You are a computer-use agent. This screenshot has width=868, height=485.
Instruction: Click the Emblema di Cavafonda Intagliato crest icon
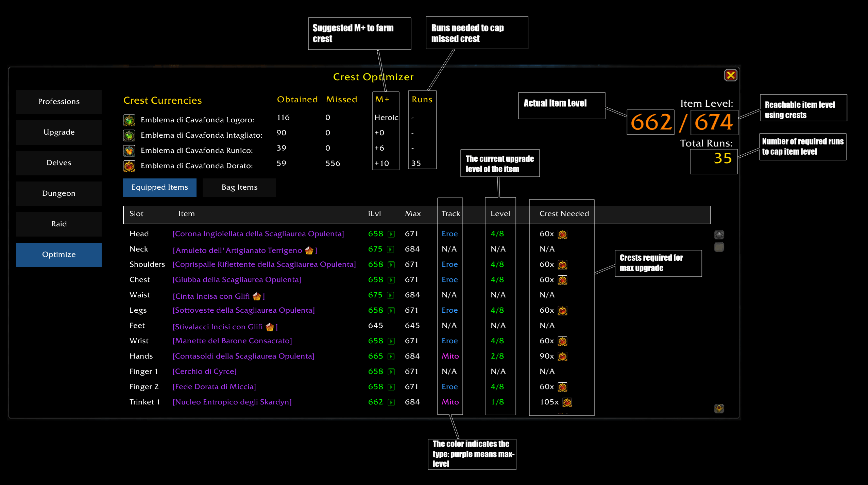[129, 135]
